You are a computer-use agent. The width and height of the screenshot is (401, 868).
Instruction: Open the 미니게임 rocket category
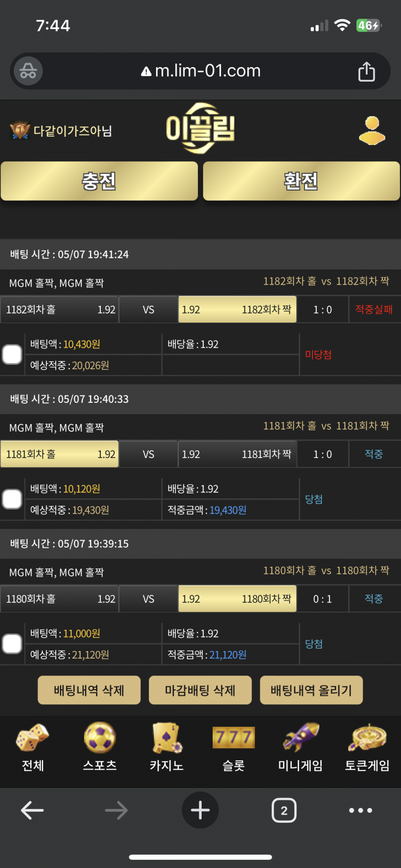pyautogui.click(x=301, y=748)
